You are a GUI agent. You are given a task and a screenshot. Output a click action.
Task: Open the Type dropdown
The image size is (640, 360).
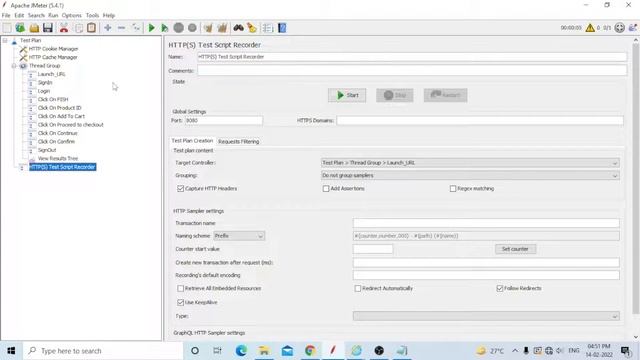tap(486, 316)
